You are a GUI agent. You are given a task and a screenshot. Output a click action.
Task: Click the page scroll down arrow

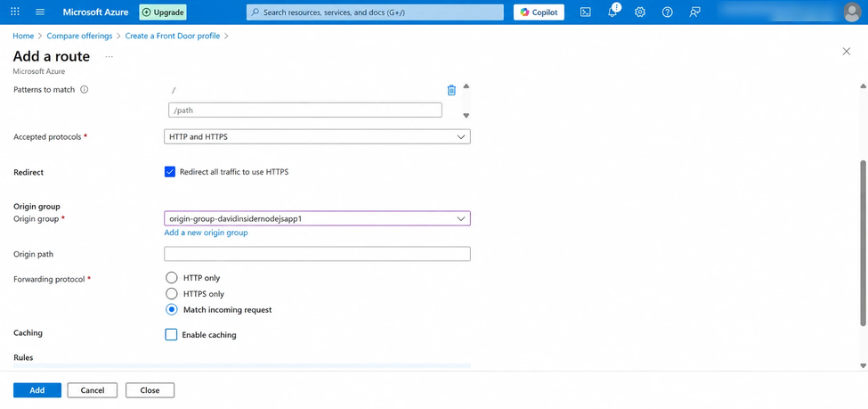click(863, 365)
